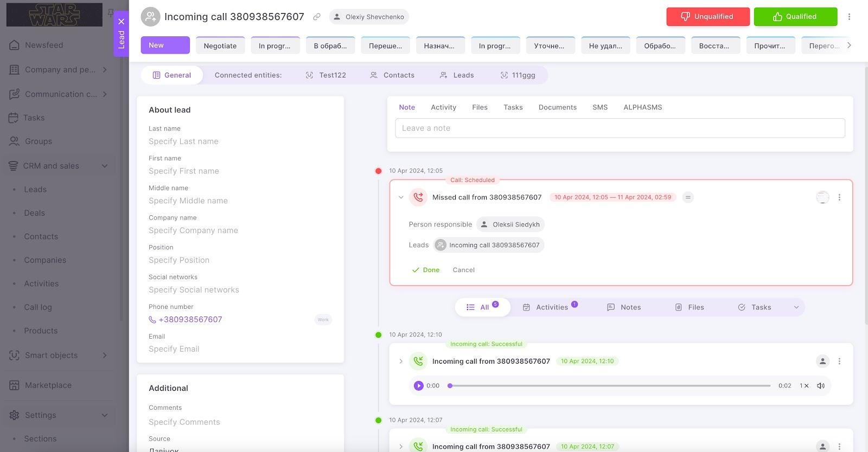Click the Cancel link on scheduled call
Image resolution: width=868 pixels, height=452 pixels.
coord(463,270)
